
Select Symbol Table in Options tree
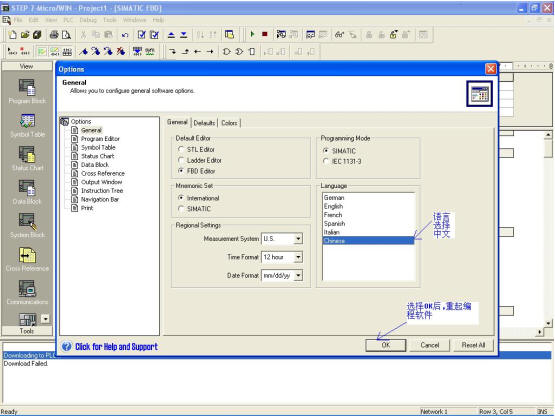coord(98,148)
